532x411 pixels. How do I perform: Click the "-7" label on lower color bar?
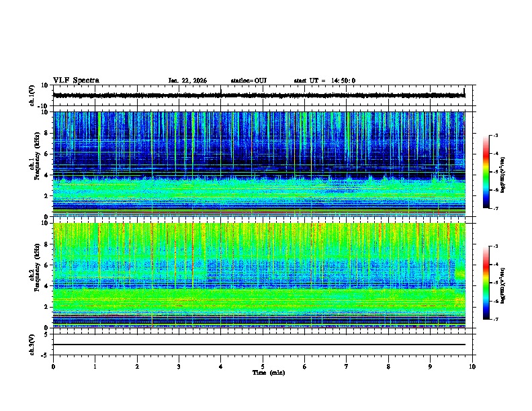(496, 320)
